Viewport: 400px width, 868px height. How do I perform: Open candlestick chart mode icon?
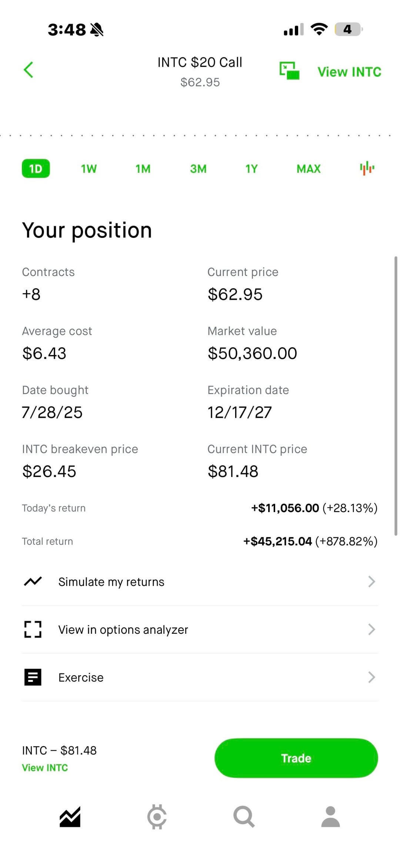(367, 168)
